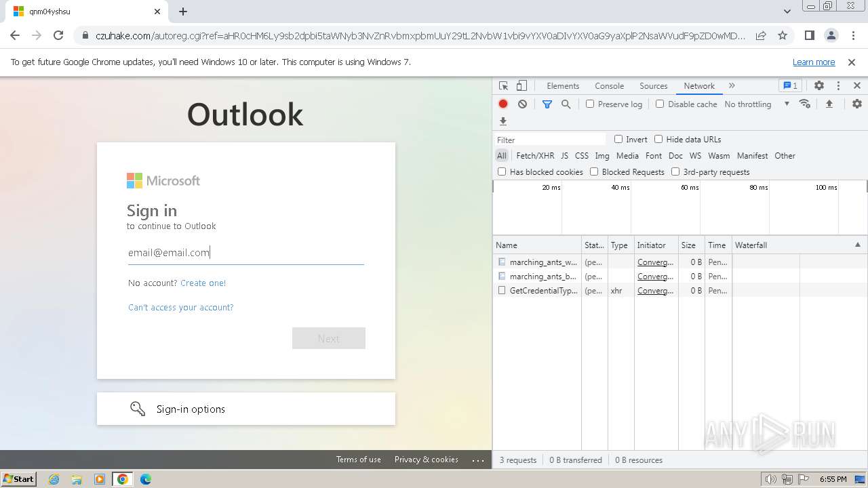Select the GetCredentialType request row
Image resolution: width=868 pixels, height=488 pixels.
(680, 291)
